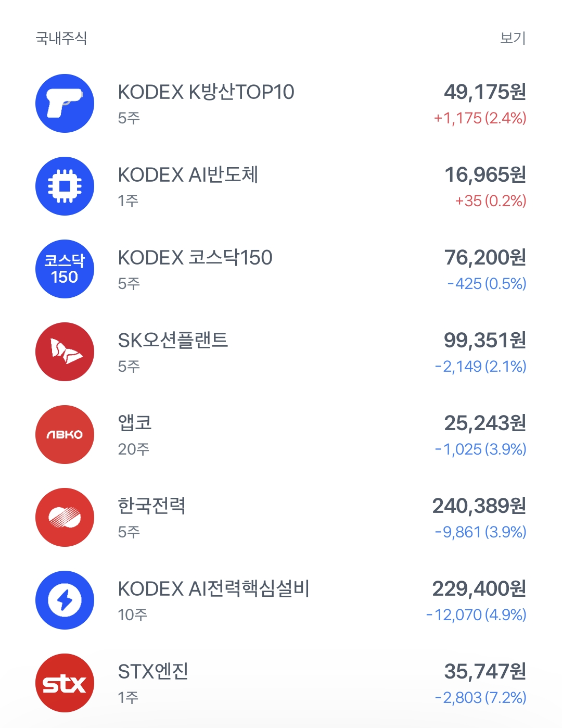Image resolution: width=562 pixels, height=728 pixels.
Task: Open KODEX 코스닥150 stock name
Action: click(195, 258)
